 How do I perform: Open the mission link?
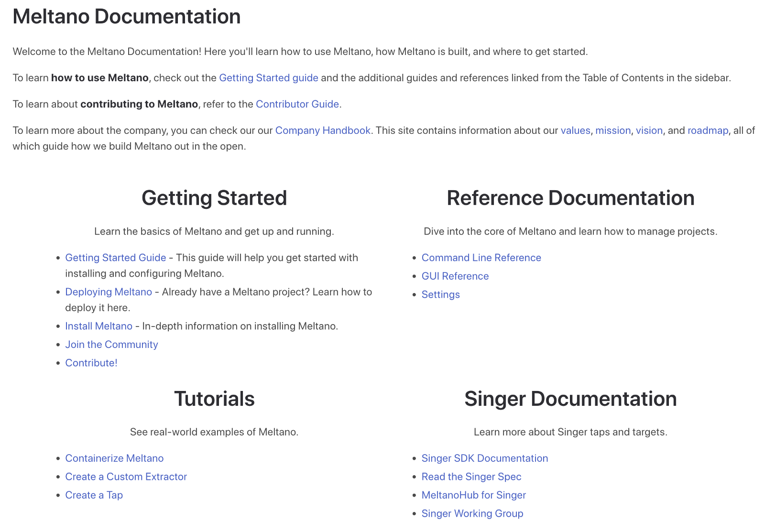613,130
